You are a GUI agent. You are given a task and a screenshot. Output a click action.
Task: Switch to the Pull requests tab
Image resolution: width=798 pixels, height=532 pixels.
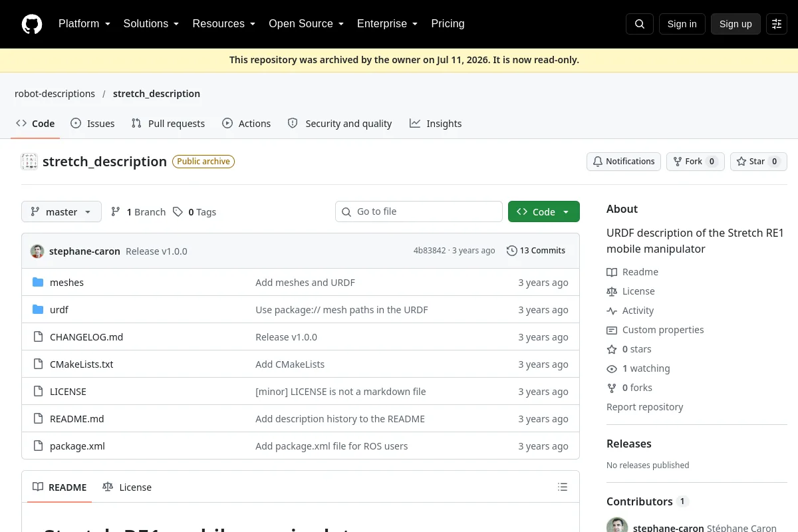168,124
